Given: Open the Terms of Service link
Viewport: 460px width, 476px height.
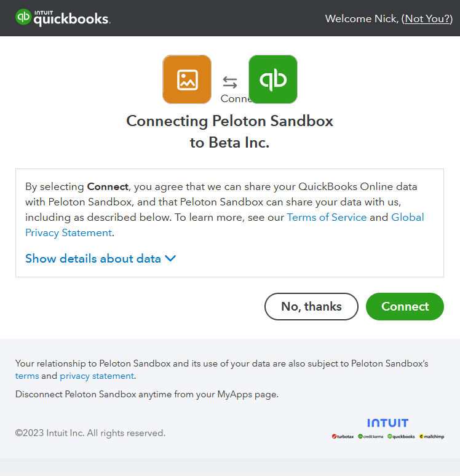Looking at the screenshot, I should [x=327, y=217].
